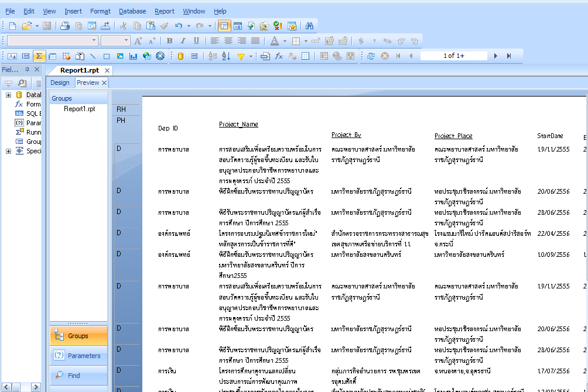The width and height of the screenshot is (588, 392).
Task: Print the report using printer icon
Action: click(65, 26)
